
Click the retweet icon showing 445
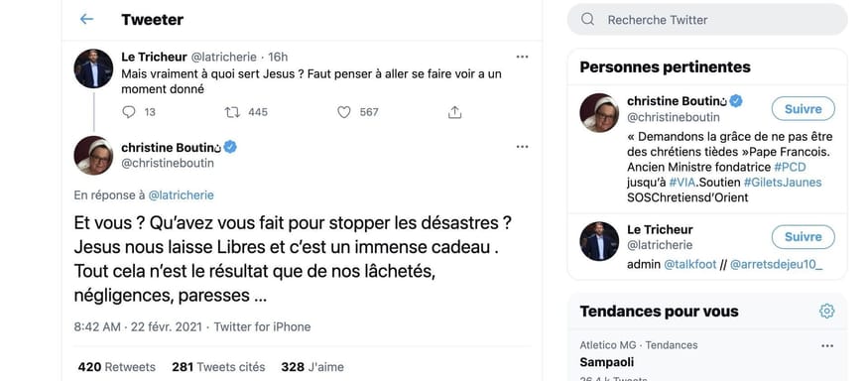pyautogui.click(x=232, y=112)
